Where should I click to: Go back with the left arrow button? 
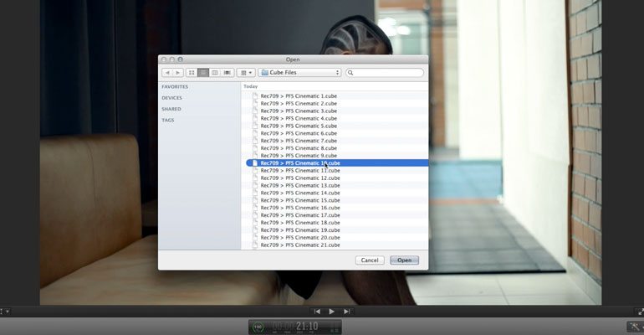[x=167, y=72]
